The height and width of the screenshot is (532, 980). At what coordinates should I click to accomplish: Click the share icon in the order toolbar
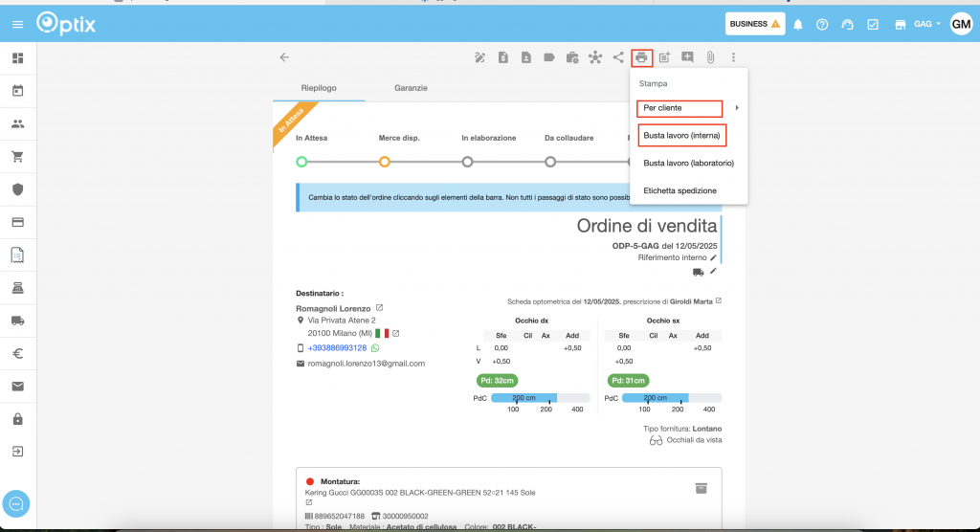point(618,57)
